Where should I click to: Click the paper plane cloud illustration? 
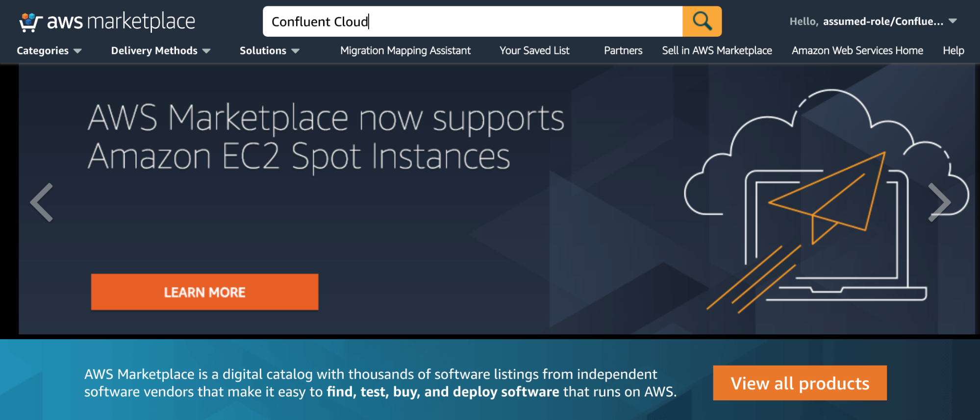point(826,201)
